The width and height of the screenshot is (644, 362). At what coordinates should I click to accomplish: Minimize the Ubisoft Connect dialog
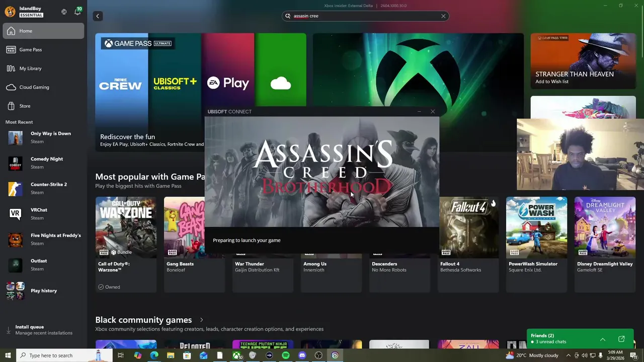[419, 112]
